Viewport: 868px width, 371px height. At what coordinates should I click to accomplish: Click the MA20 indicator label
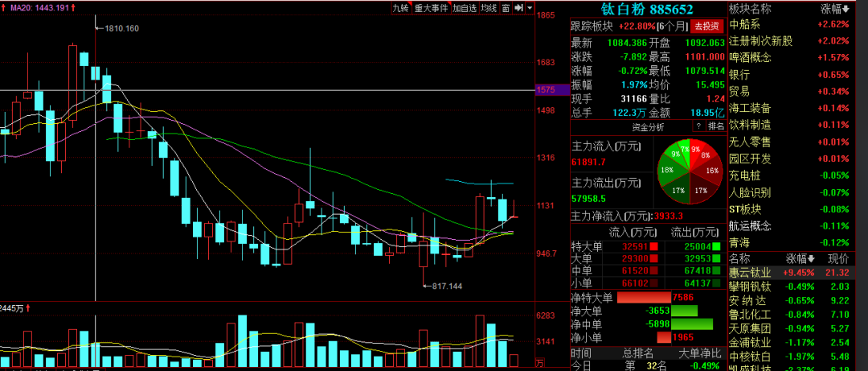click(x=42, y=10)
